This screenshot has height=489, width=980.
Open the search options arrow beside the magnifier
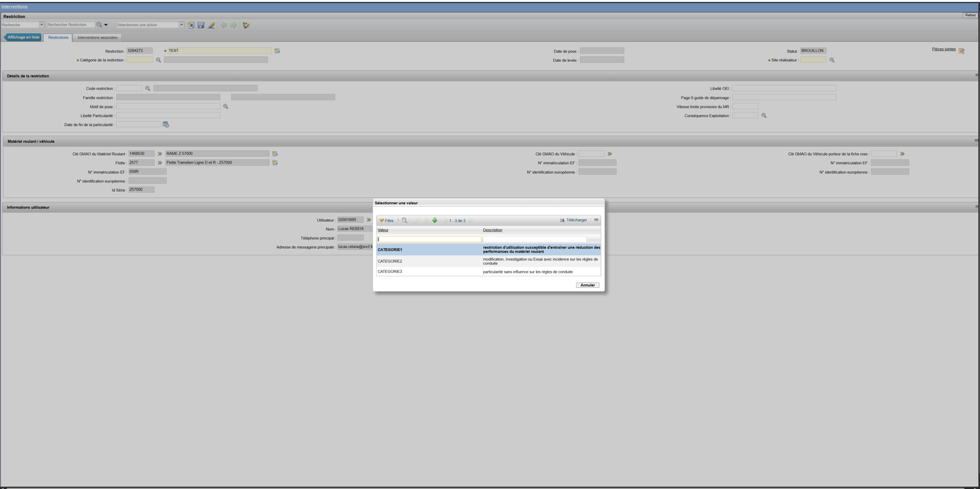pos(106,25)
